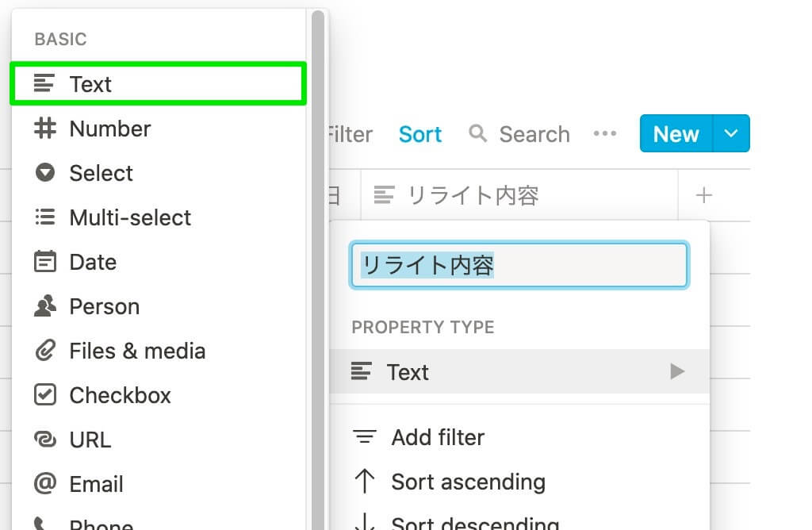Choose the Multi-select property type
This screenshot has width=812, height=530.
coord(159,217)
